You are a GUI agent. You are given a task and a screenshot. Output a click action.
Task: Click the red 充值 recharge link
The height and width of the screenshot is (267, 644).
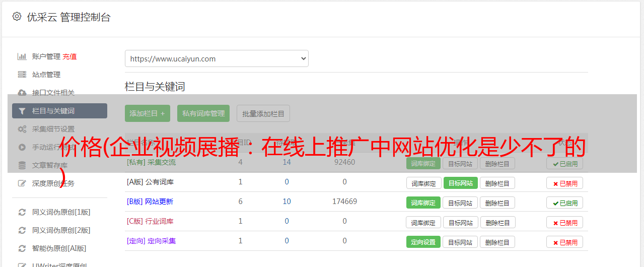[70, 56]
